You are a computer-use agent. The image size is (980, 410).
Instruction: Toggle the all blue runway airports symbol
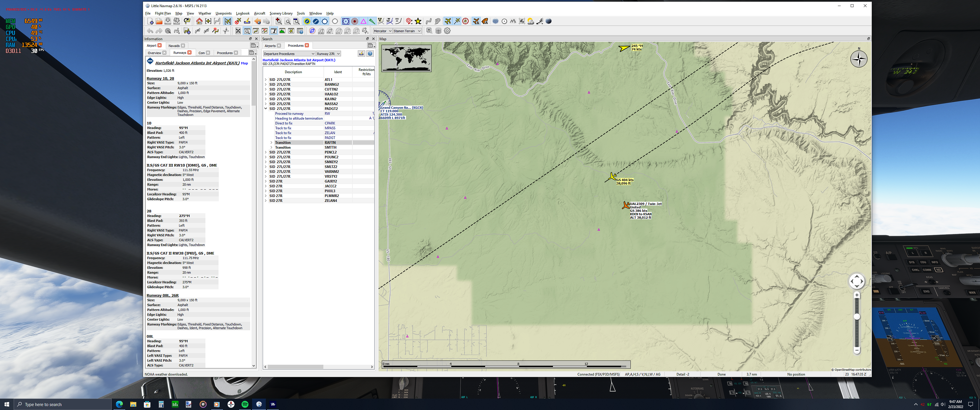(316, 21)
